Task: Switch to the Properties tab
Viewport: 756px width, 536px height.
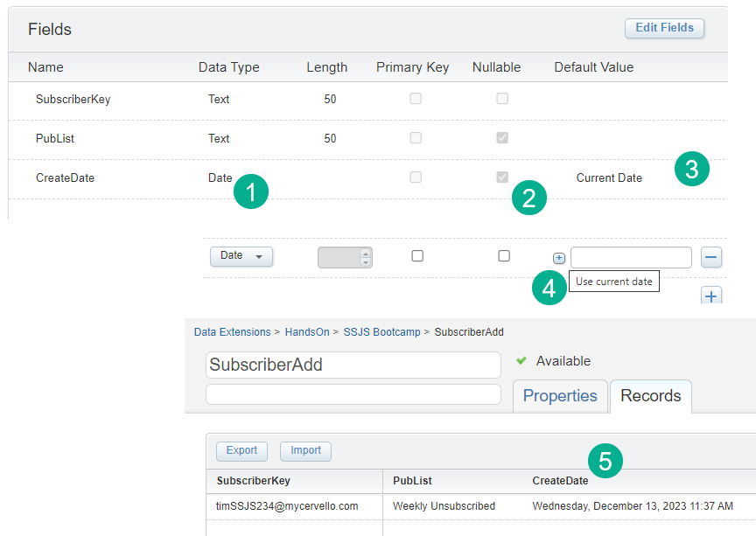Action: tap(560, 395)
